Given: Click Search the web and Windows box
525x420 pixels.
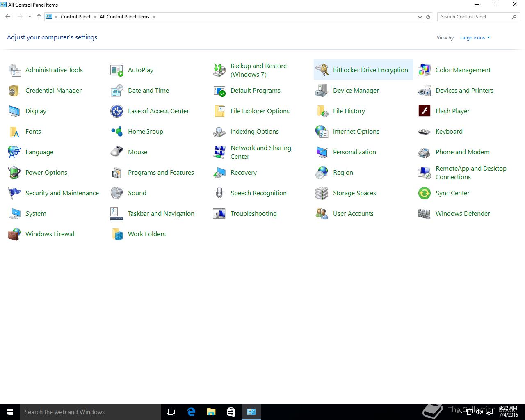Looking at the screenshot, I should 90,412.
